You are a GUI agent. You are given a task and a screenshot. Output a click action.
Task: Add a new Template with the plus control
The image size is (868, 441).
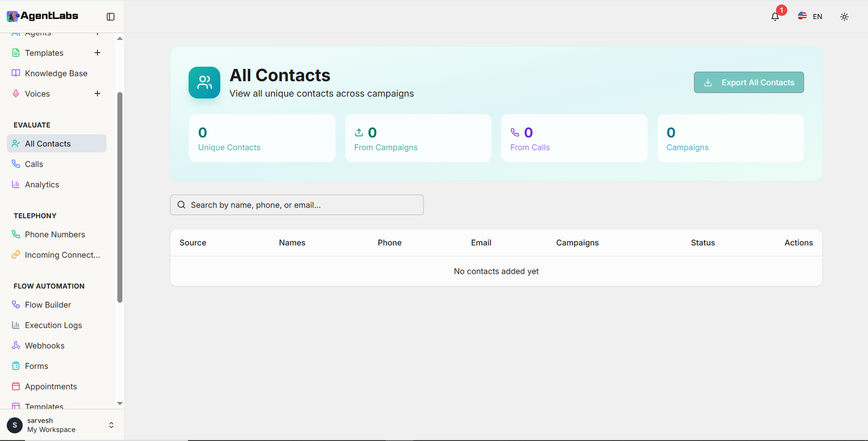coord(97,53)
